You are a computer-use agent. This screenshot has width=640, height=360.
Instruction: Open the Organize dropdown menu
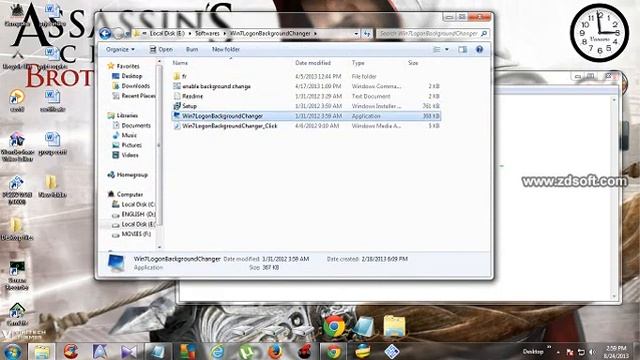(x=120, y=49)
